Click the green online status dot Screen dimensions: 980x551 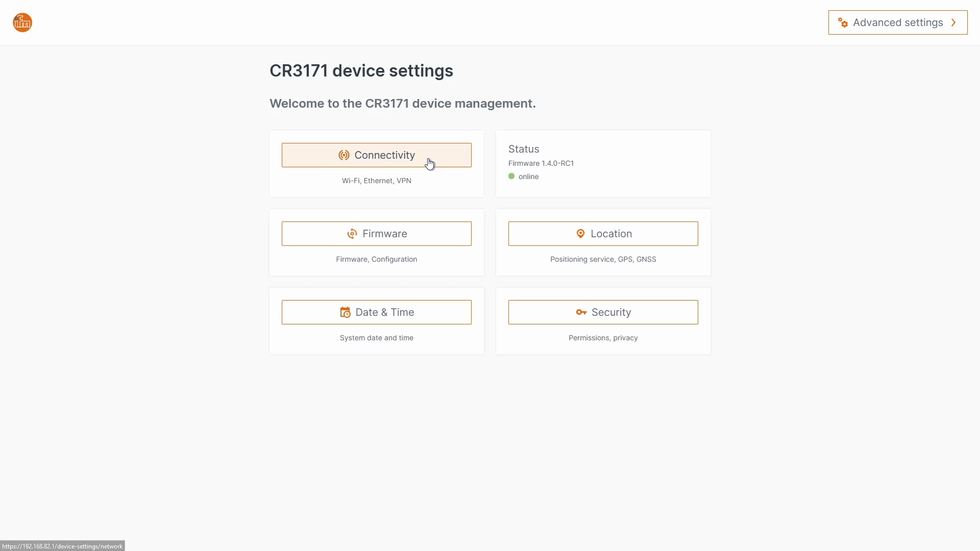(x=511, y=177)
